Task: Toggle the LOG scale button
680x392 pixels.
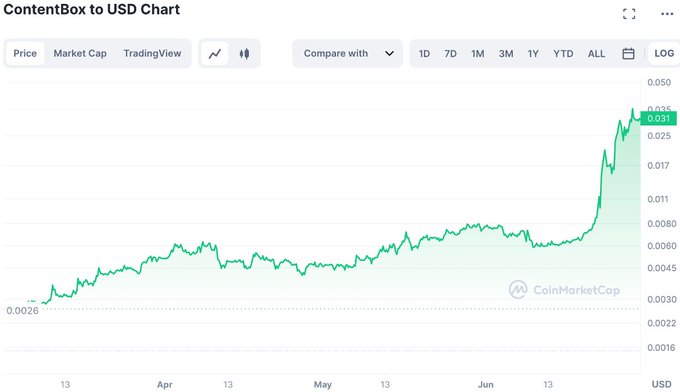Action: [x=664, y=53]
